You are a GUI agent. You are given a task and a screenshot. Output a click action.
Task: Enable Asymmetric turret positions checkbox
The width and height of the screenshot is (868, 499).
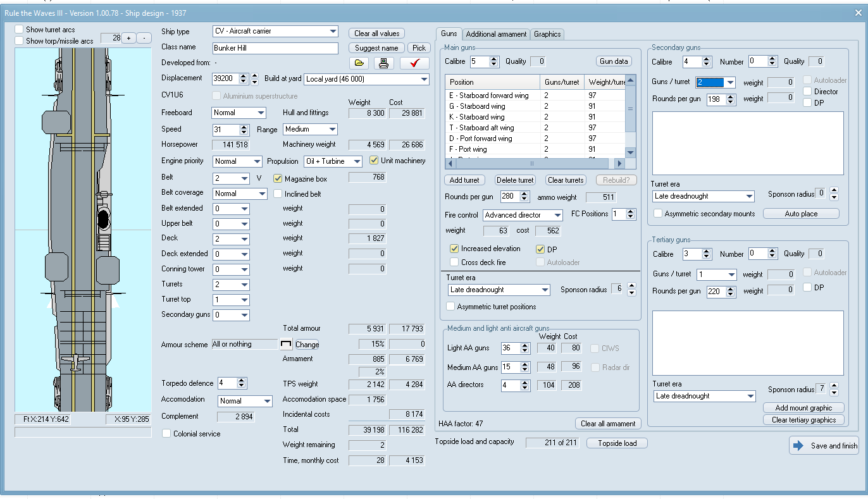click(x=450, y=307)
